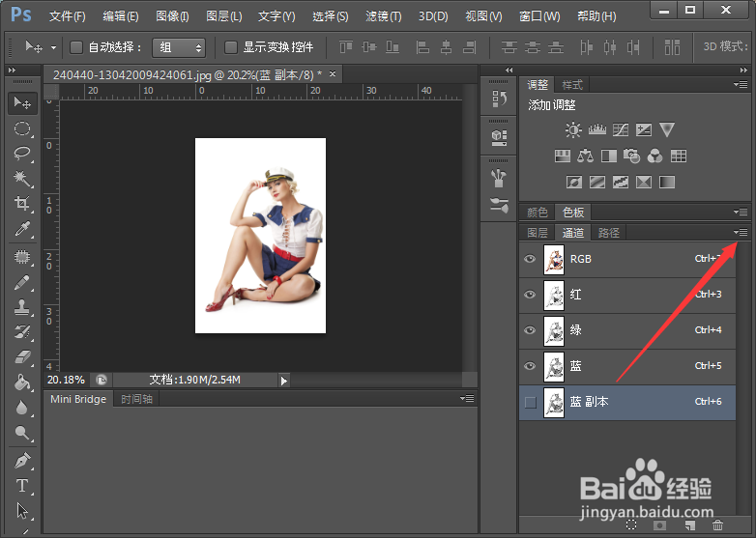Enable the 自动选择 checkbox
The width and height of the screenshot is (756, 538).
tap(76, 47)
